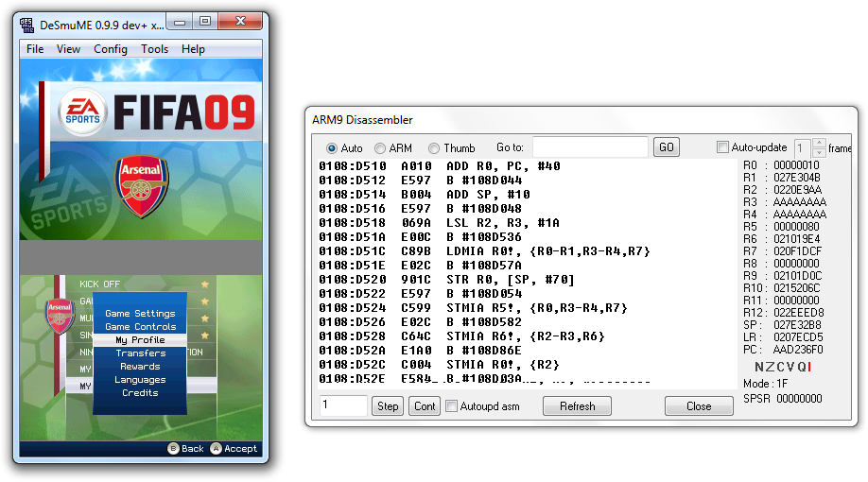Click the NZCVQI flags indicator
This screenshot has width=868, height=482.
point(783,367)
